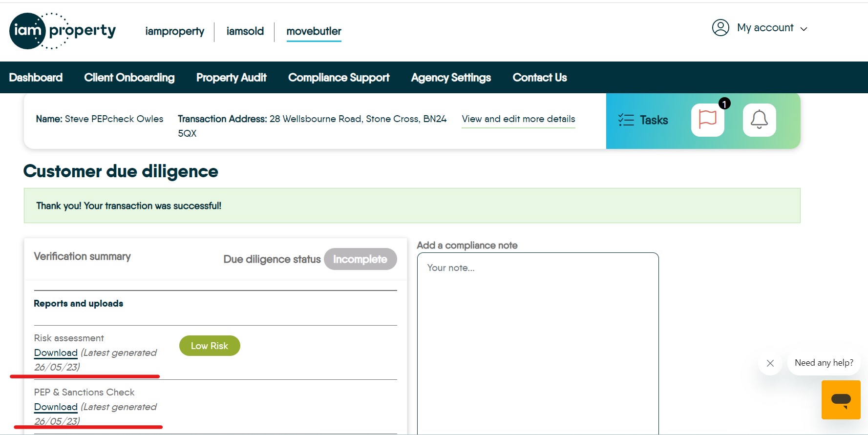Open Agency Settings

tap(451, 78)
